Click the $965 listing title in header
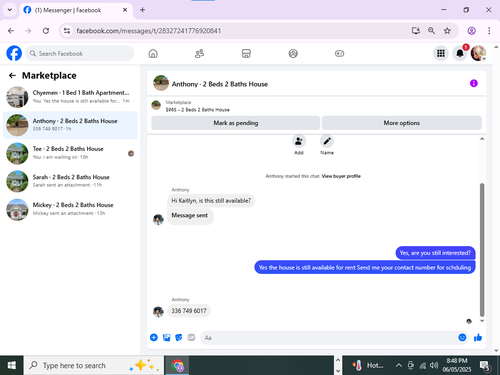Viewport: 500px width, 375px height. [x=197, y=110]
